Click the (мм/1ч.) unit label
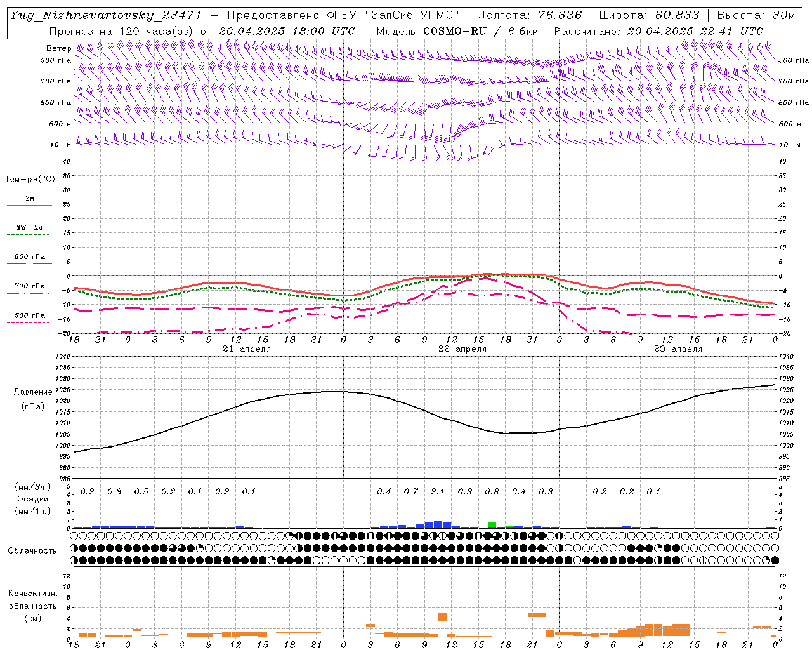 click(33, 511)
